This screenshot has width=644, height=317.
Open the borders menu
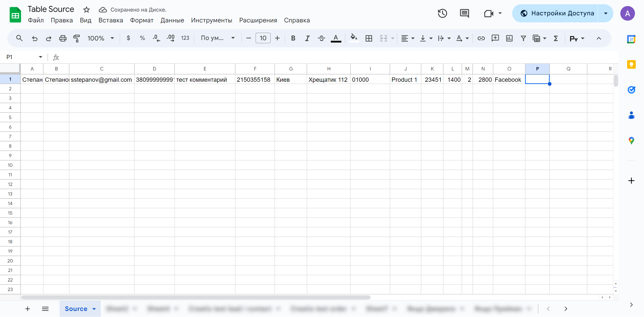tap(369, 38)
